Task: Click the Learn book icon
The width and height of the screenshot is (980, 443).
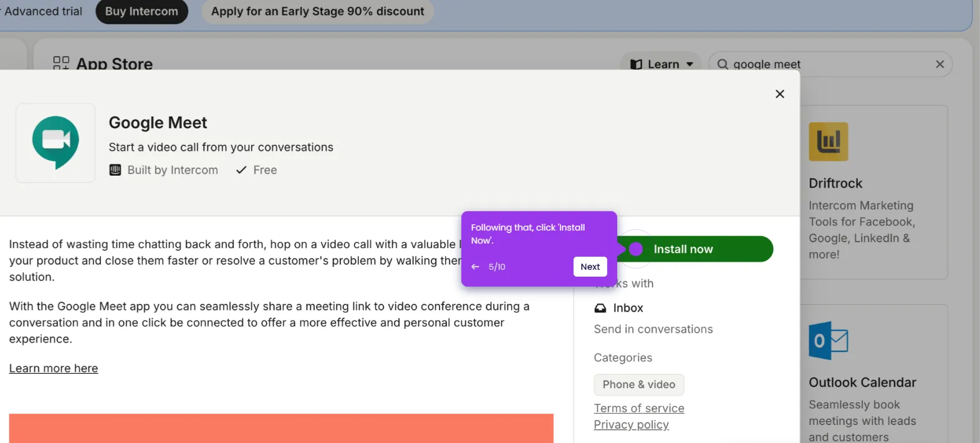Action: pyautogui.click(x=636, y=64)
